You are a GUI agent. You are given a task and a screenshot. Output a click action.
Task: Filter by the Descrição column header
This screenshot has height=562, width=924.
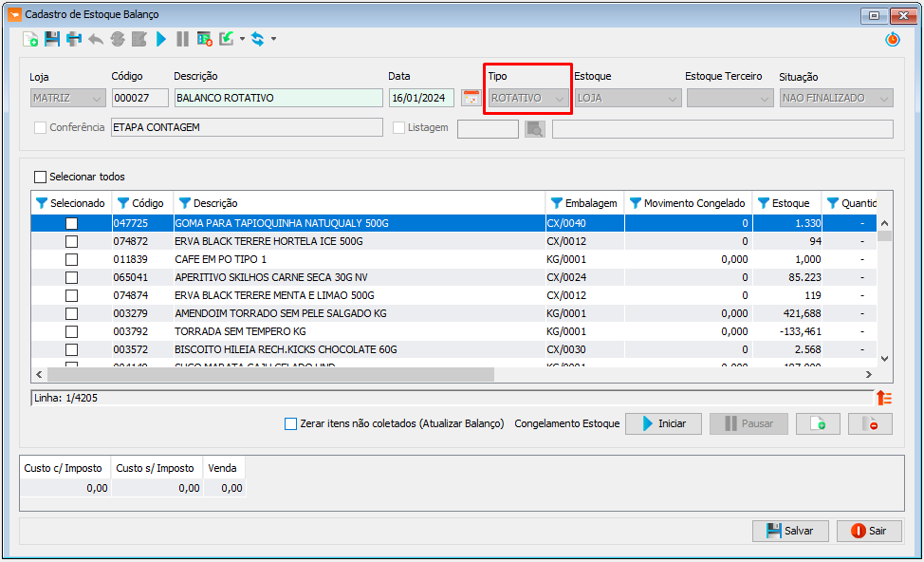(185, 203)
